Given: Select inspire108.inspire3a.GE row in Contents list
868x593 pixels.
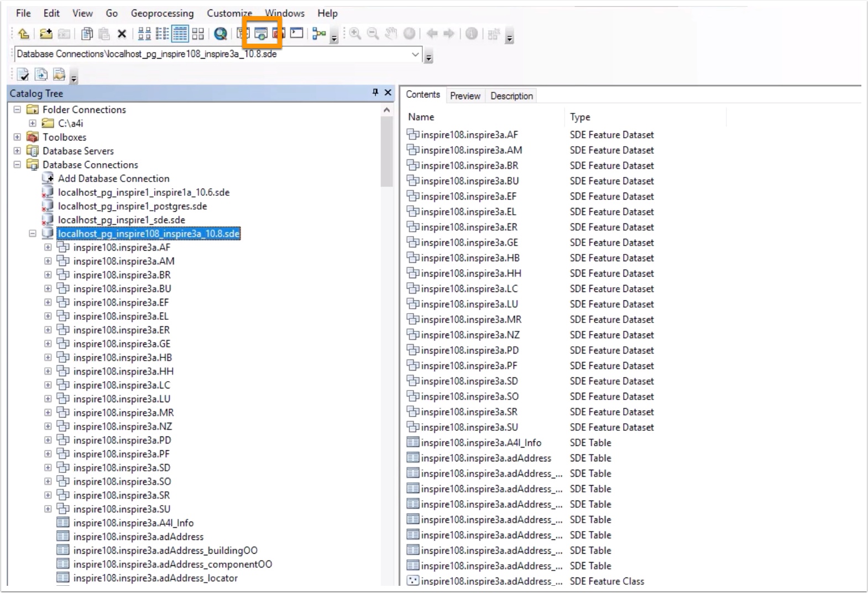Looking at the screenshot, I should coord(469,243).
